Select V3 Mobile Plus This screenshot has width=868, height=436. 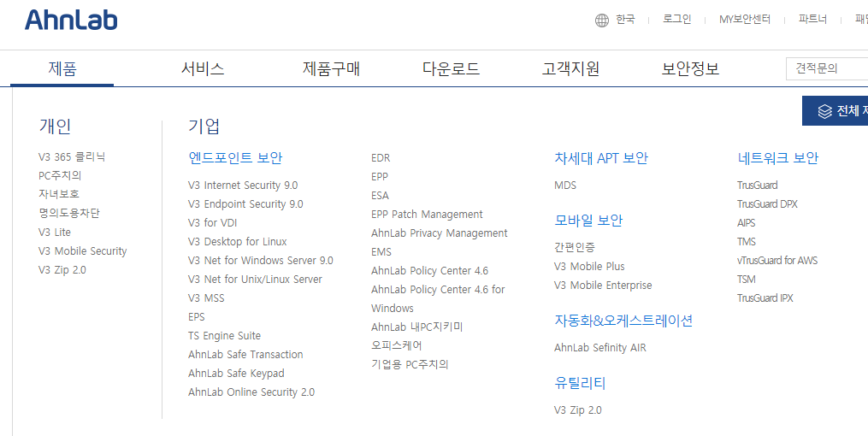[589, 267]
